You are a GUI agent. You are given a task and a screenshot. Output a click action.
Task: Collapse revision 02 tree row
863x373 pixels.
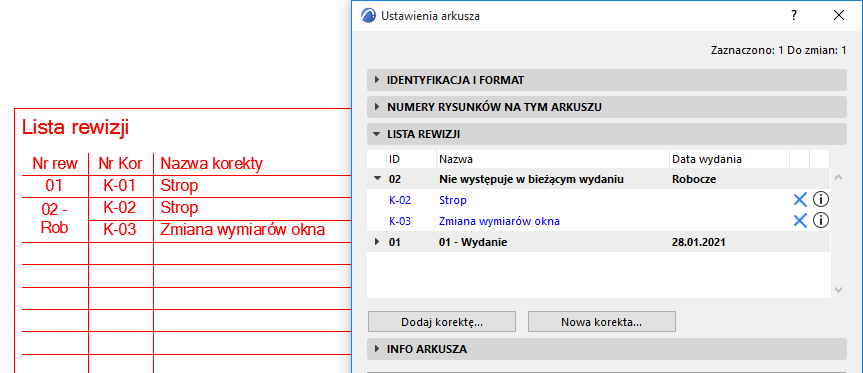[x=377, y=178]
